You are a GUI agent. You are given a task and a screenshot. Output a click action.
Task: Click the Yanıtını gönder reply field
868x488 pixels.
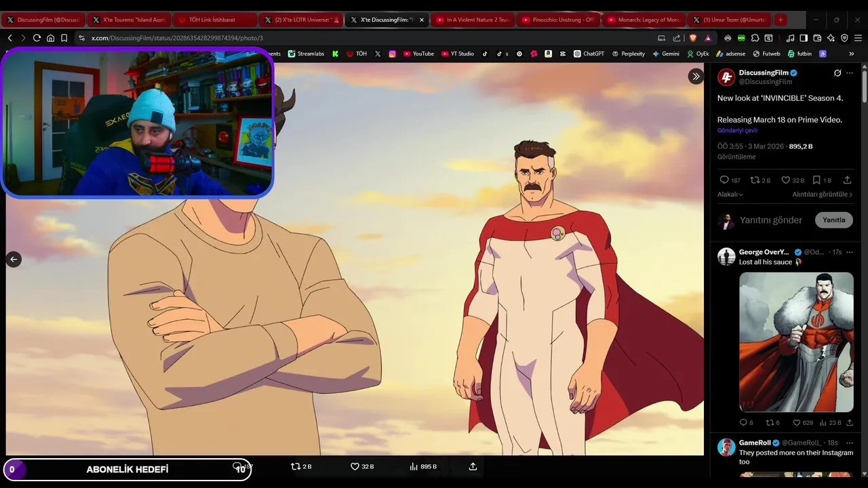tap(771, 220)
